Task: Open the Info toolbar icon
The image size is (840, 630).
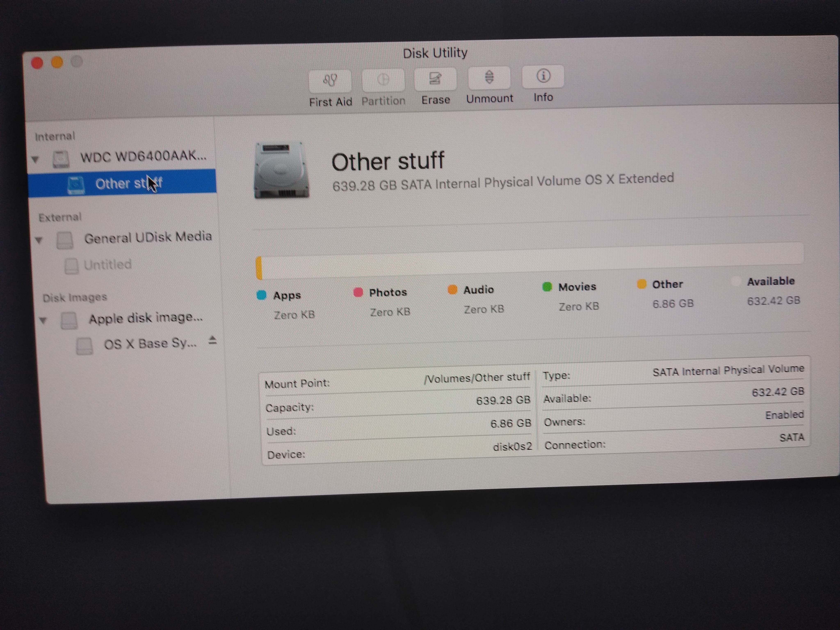Action: coord(543,76)
